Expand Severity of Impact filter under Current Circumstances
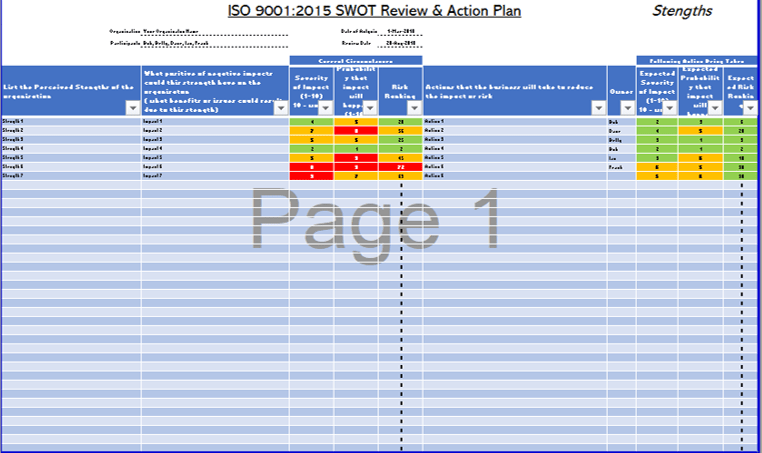 point(326,107)
